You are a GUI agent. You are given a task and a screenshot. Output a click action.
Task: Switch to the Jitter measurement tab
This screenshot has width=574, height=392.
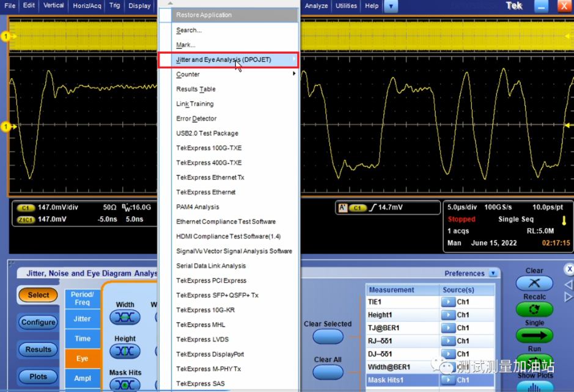tap(82, 319)
